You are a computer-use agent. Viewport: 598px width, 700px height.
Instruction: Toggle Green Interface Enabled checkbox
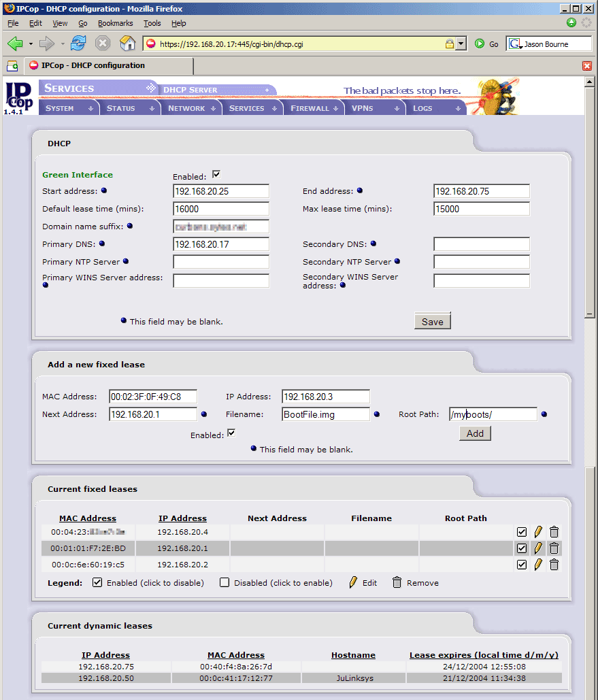pyautogui.click(x=216, y=175)
